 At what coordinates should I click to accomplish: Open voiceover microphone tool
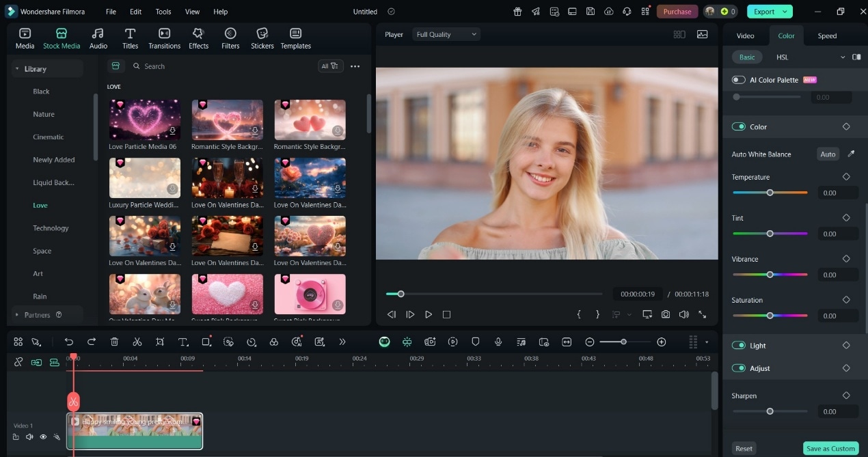[x=498, y=342]
